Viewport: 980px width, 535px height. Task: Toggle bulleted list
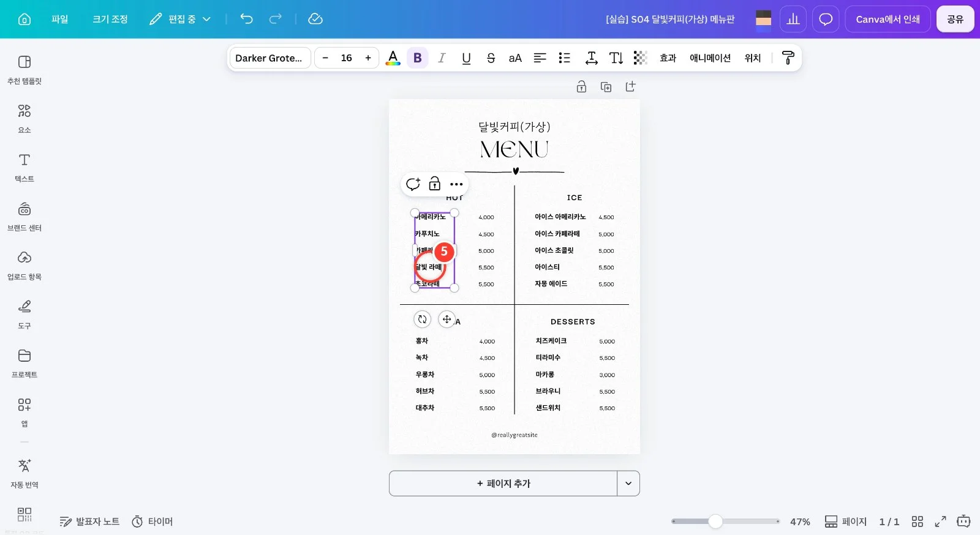click(x=564, y=58)
